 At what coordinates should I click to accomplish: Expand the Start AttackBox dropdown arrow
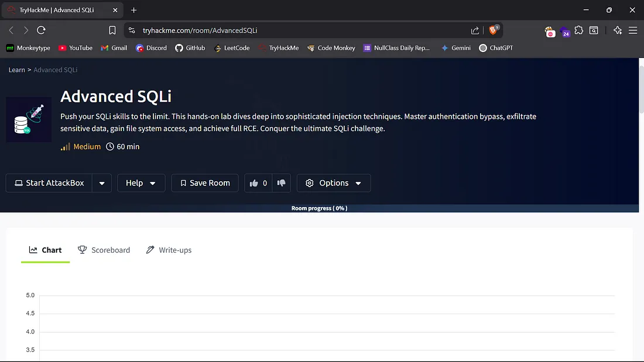102,182
